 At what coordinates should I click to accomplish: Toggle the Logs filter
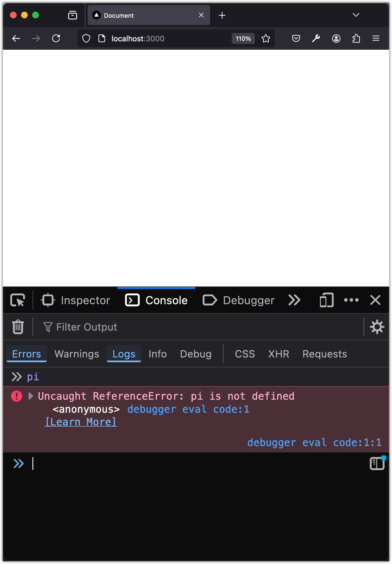click(124, 354)
